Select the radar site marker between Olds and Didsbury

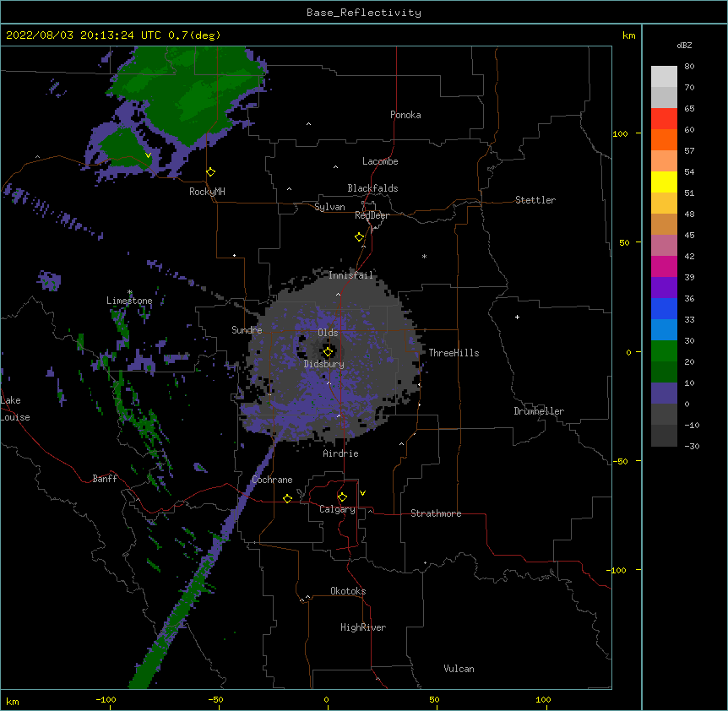(x=328, y=352)
